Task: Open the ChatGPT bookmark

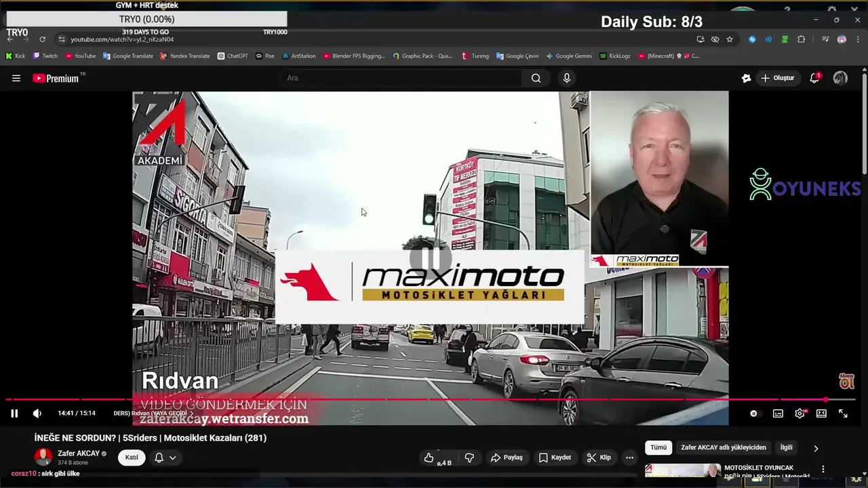Action: tap(233, 56)
